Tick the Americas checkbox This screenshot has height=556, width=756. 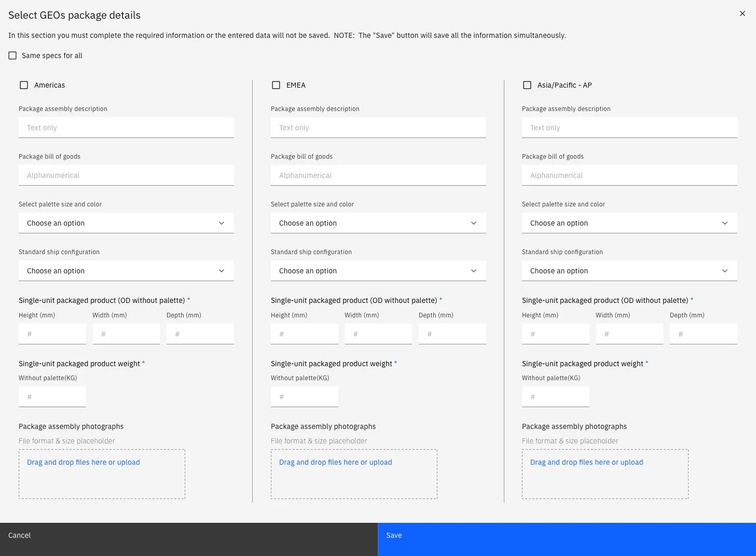pyautogui.click(x=24, y=85)
